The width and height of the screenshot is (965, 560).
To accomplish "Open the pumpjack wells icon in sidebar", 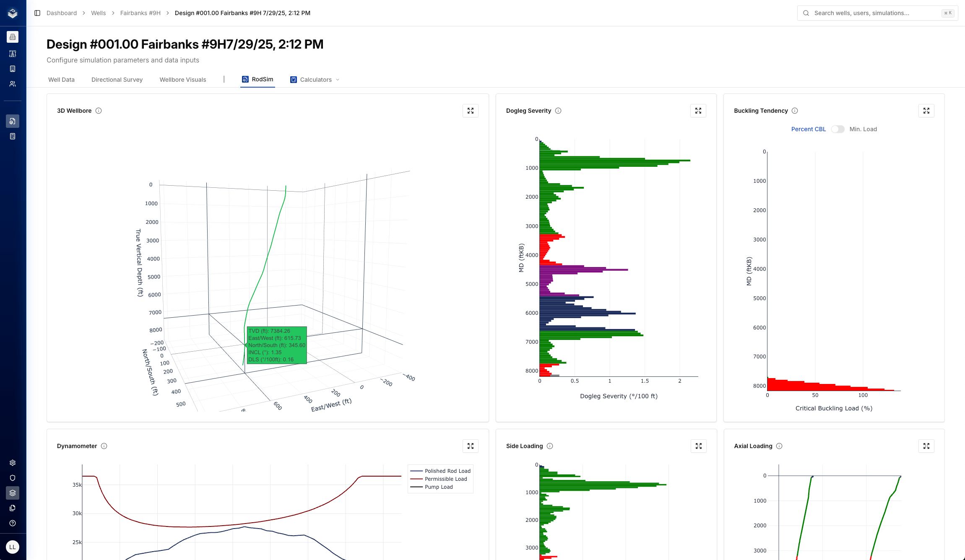I will pos(13,54).
